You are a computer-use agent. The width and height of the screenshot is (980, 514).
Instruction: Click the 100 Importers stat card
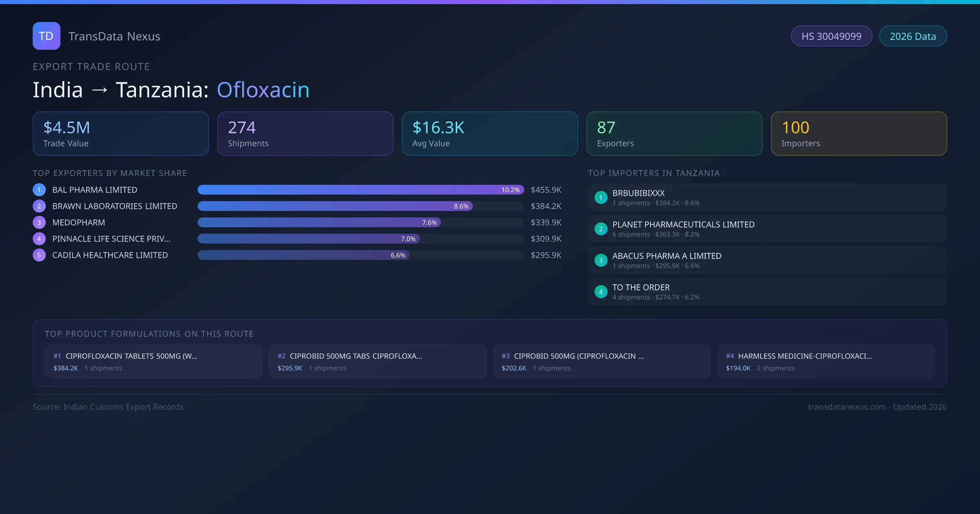click(x=859, y=133)
